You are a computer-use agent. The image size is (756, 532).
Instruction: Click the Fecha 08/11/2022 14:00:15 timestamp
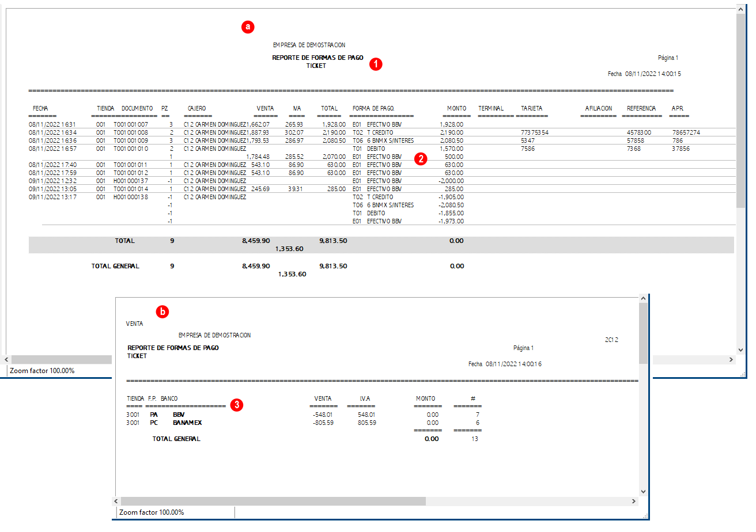coord(645,74)
